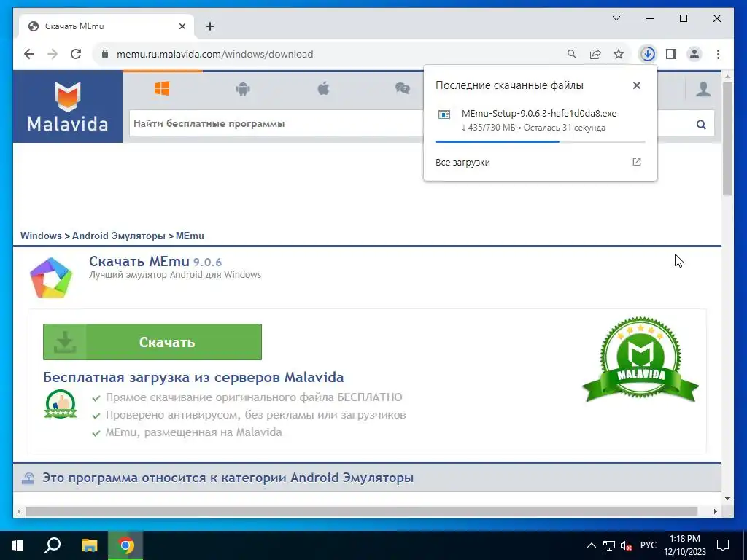This screenshot has height=560, width=747.
Task: Click the РУС language indicator
Action: [648, 545]
